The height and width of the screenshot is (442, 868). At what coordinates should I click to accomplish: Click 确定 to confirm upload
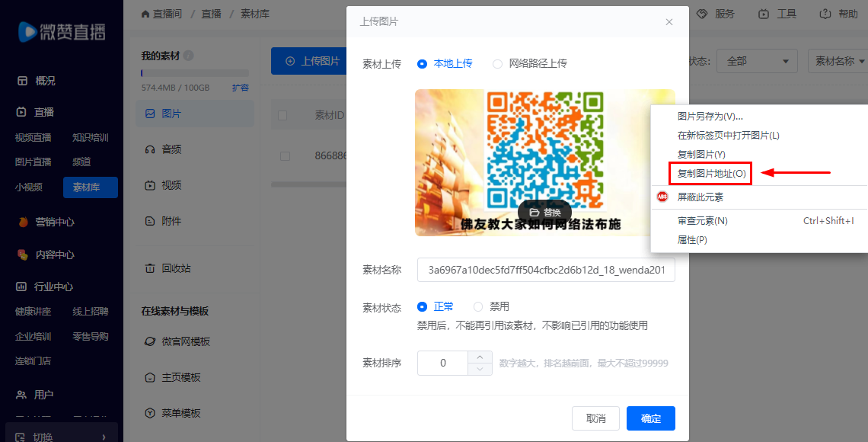pyautogui.click(x=651, y=418)
